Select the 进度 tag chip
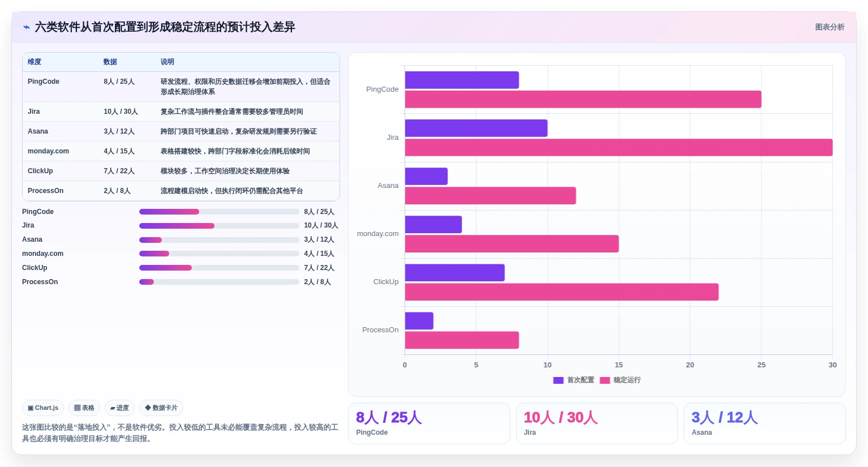The width and height of the screenshot is (868, 467). (119, 408)
